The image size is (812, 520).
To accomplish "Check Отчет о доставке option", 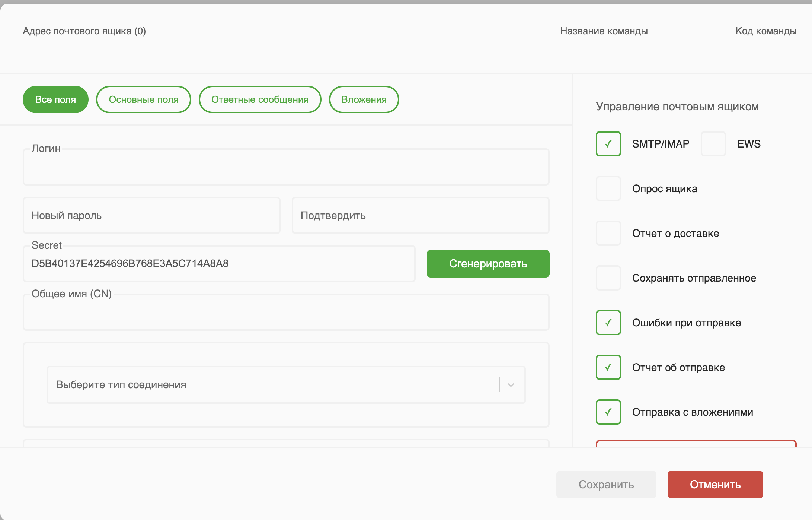I will (608, 233).
